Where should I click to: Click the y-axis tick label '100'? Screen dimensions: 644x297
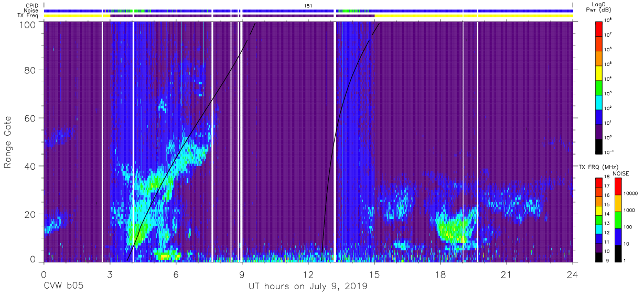pos(27,24)
